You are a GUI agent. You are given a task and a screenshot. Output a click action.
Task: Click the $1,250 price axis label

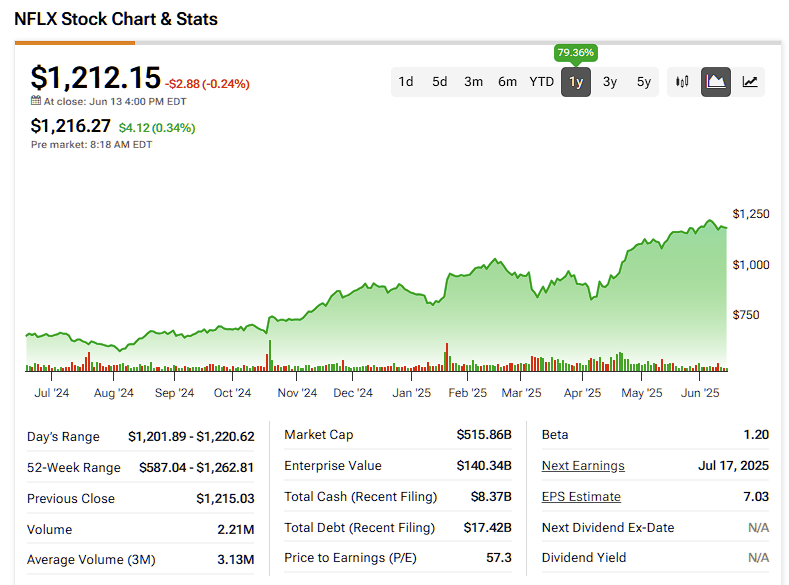(x=751, y=214)
